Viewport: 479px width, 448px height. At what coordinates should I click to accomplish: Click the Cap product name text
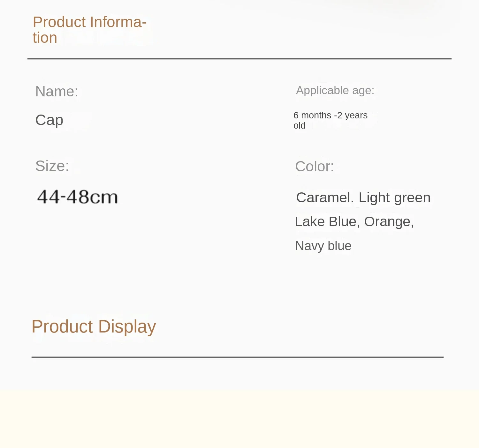pyautogui.click(x=49, y=120)
